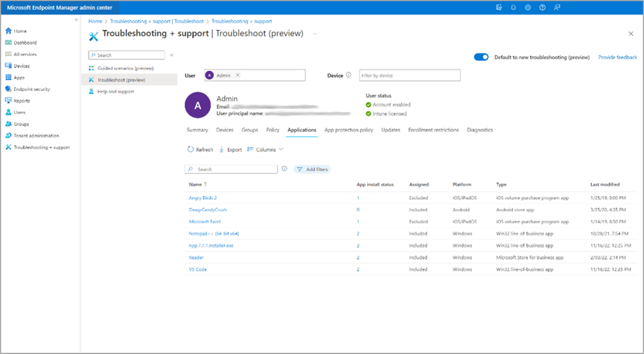
Task: Click the notifications bell icon
Action: (x=513, y=7)
